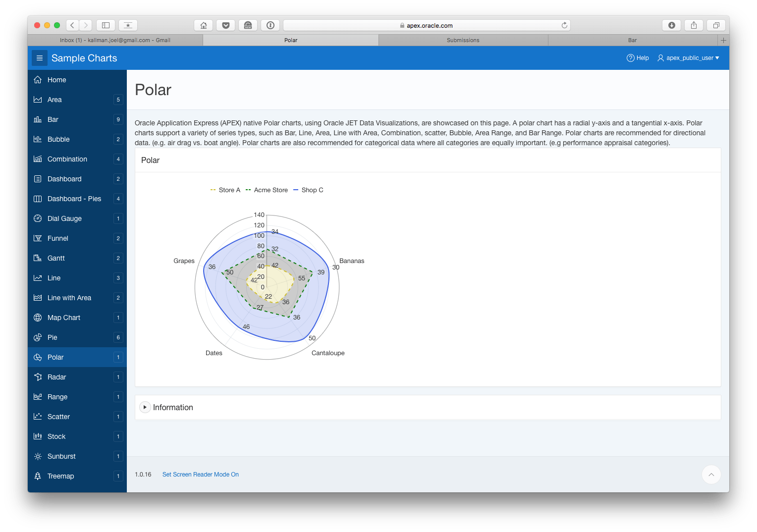Click the Pie badge count 6
The height and width of the screenshot is (532, 757).
(x=118, y=337)
